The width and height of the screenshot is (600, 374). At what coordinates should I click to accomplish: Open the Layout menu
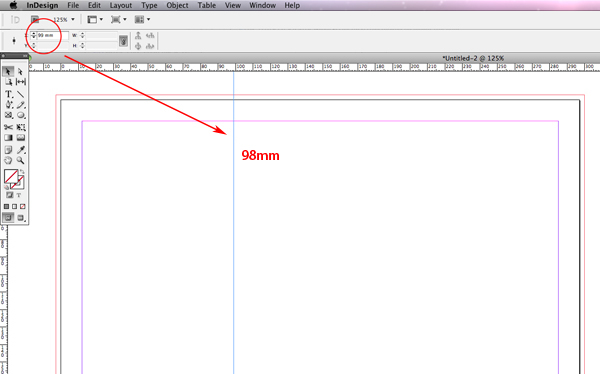coord(121,5)
